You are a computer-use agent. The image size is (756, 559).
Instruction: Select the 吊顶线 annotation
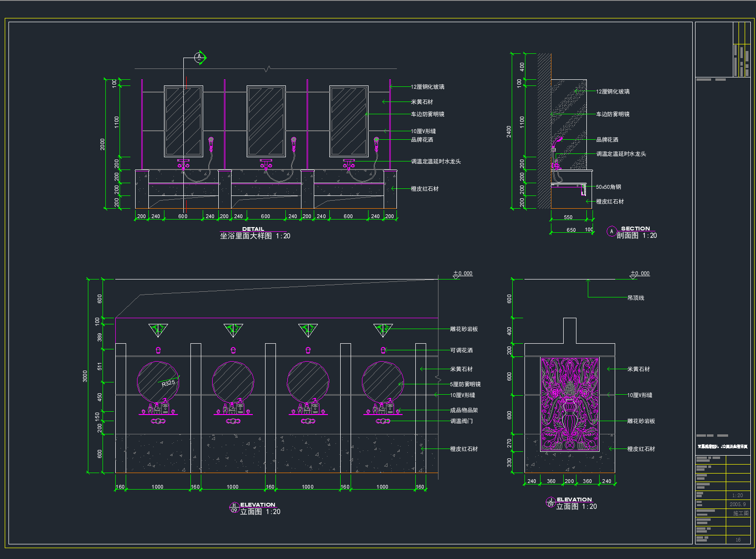point(636,298)
